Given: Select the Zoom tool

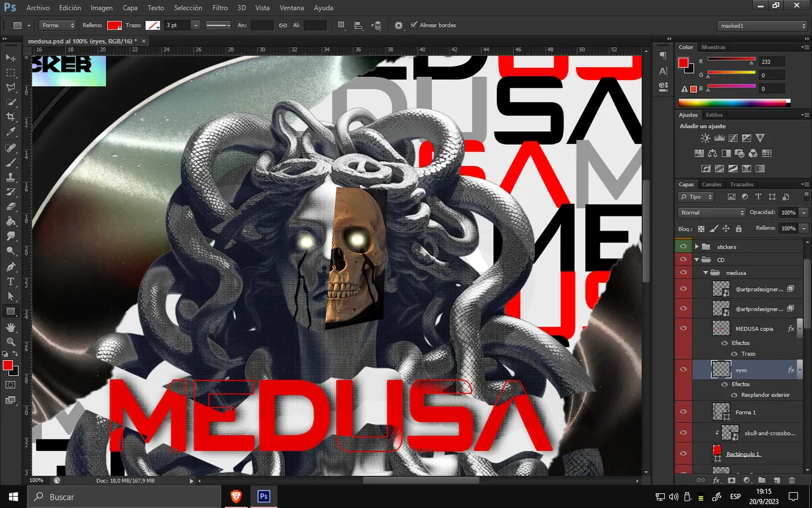Looking at the screenshot, I should click(11, 342).
